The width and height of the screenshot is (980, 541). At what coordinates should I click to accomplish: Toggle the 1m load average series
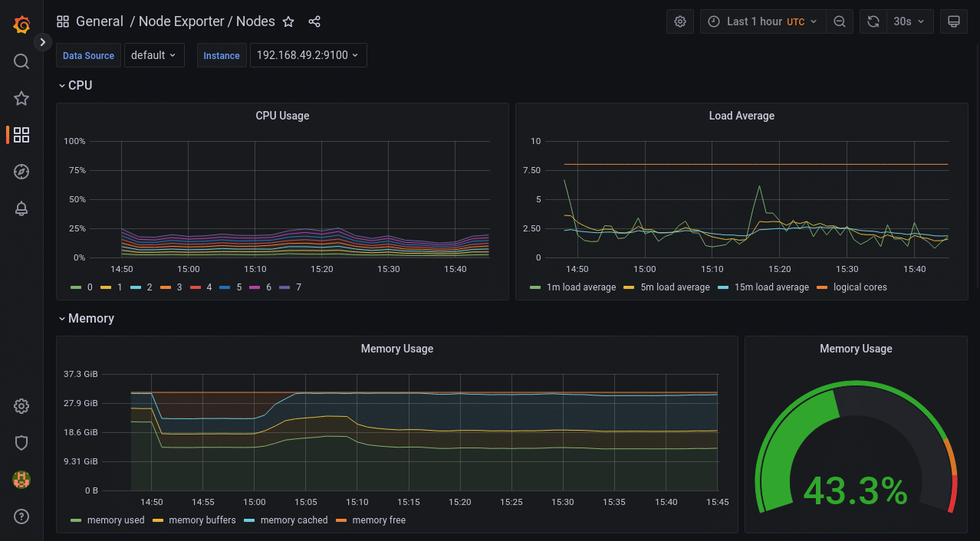coord(579,287)
